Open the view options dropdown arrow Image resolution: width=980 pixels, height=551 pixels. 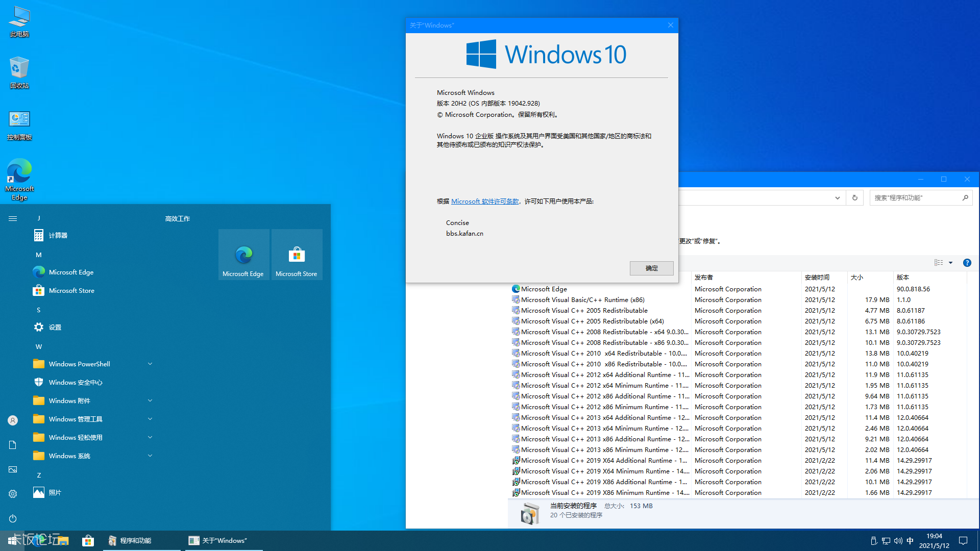(x=950, y=263)
